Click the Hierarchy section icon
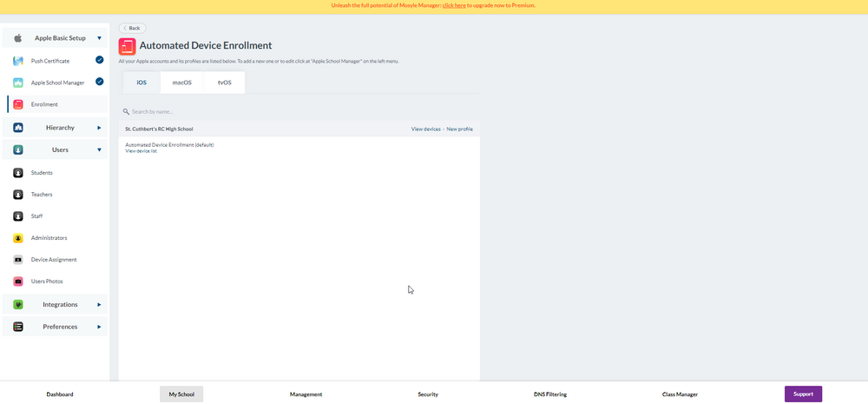Viewport: 868px width, 404px height. tap(17, 128)
